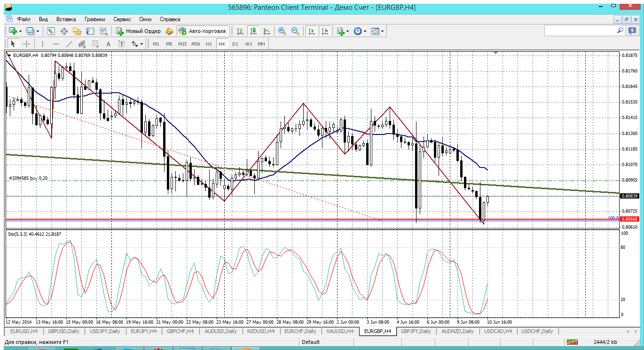
Task: Click the Zoom Out magnifier icon
Action: click(295, 31)
